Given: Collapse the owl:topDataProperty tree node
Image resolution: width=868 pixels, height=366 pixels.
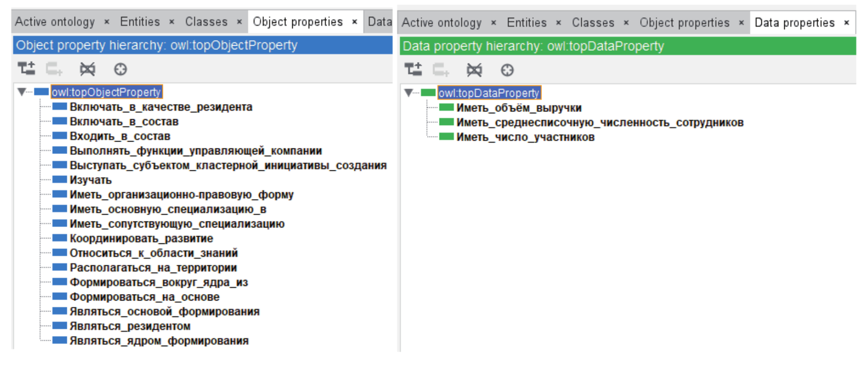Looking at the screenshot, I should [x=408, y=93].
